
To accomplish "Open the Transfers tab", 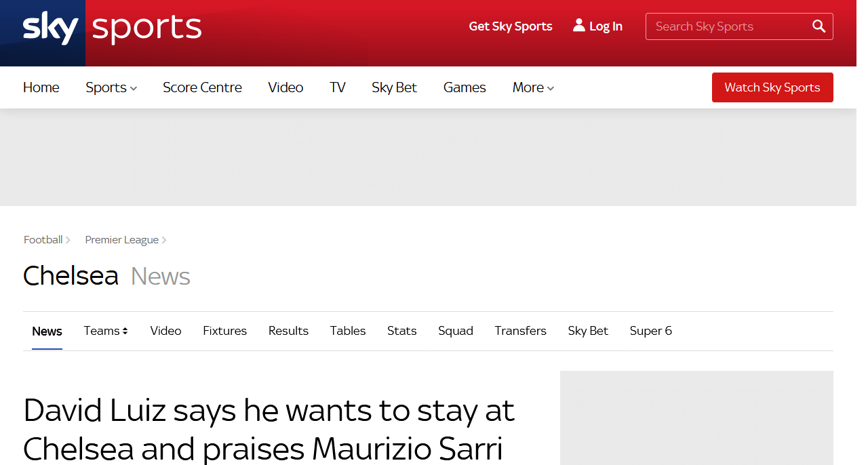I will tap(521, 331).
